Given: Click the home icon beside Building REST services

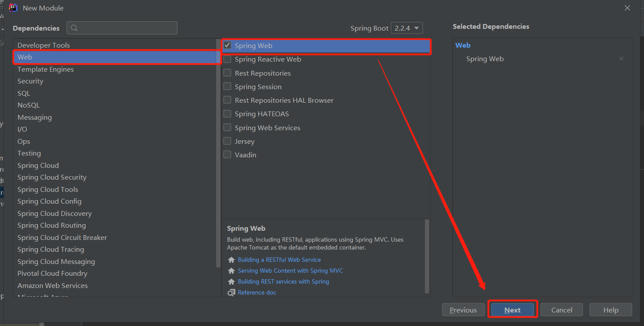Looking at the screenshot, I should [231, 281].
